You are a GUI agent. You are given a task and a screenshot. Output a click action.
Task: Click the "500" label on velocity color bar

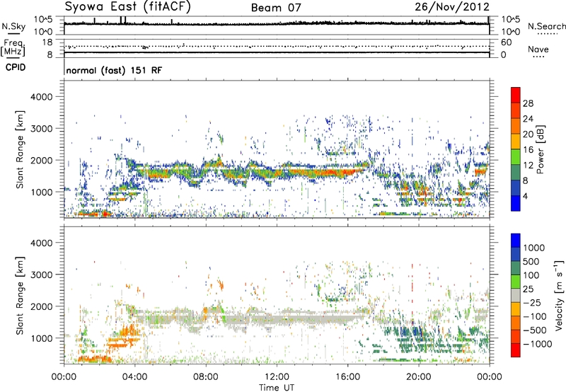pyautogui.click(x=531, y=262)
